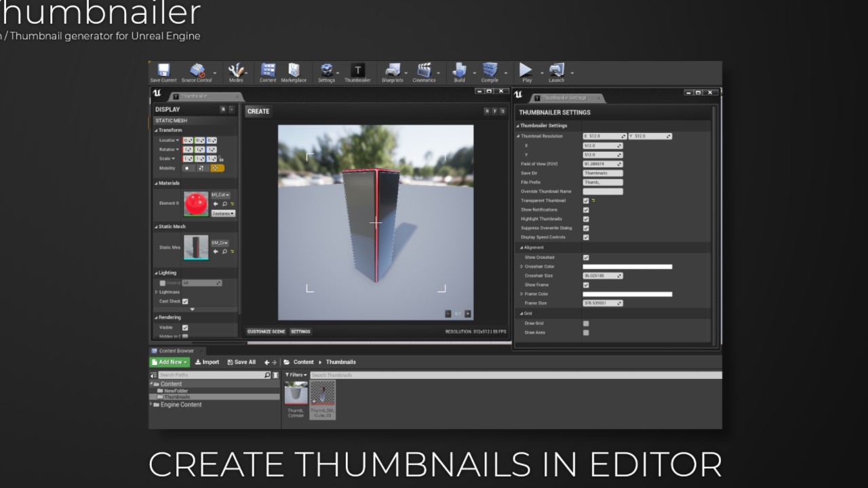Screen dimensions: 868x488
Task: Select the Content Browser tab
Action: pos(176,351)
